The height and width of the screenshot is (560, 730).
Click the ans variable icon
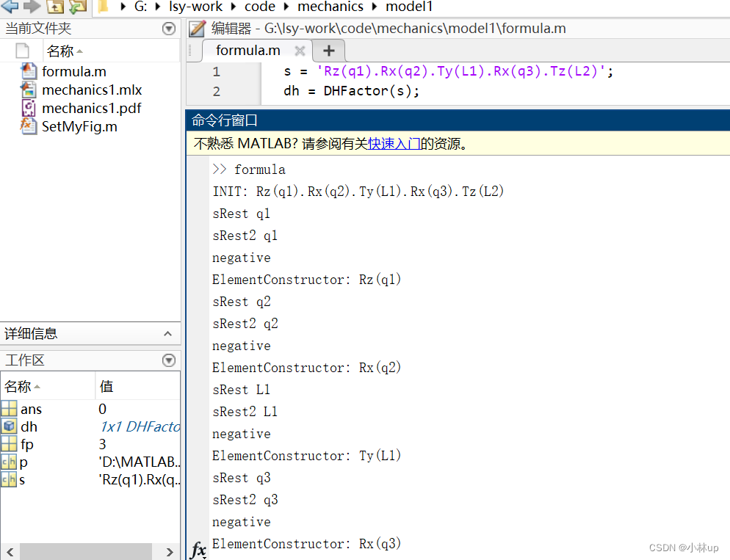pos(9,409)
